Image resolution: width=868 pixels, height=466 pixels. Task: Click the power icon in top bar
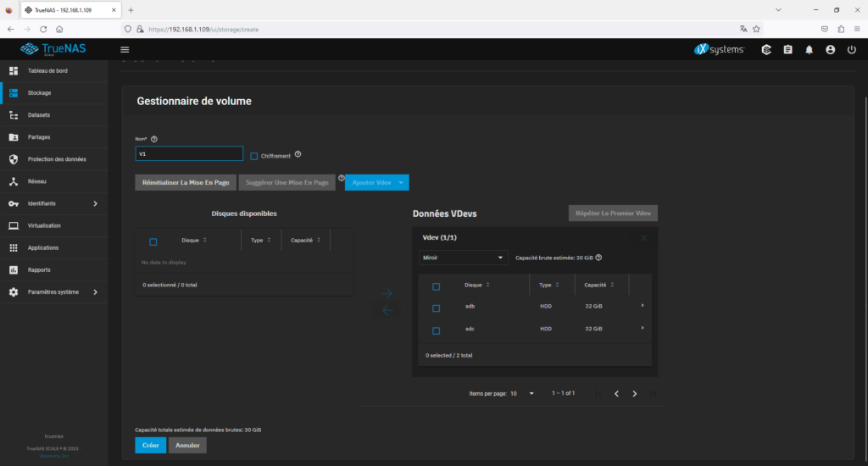(852, 50)
